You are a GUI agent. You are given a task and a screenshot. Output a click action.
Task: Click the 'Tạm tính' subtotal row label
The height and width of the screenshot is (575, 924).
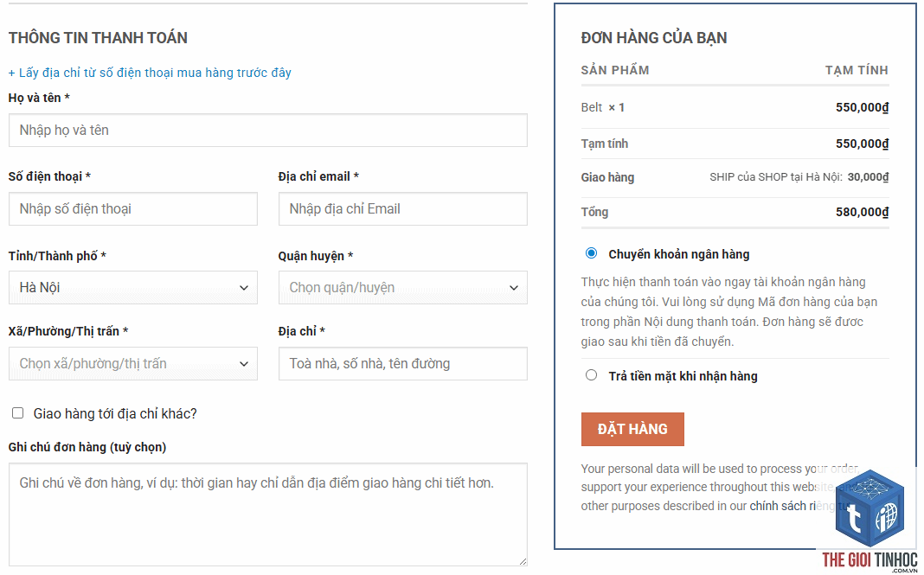pyautogui.click(x=605, y=144)
